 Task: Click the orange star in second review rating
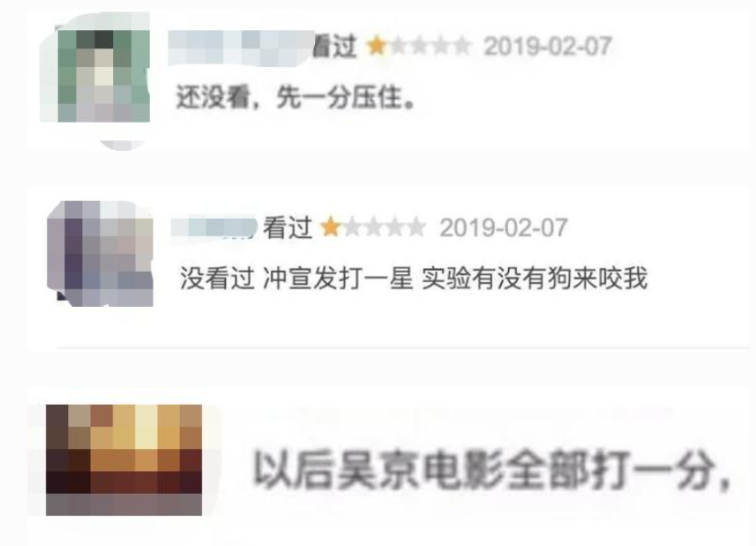[x=331, y=227]
